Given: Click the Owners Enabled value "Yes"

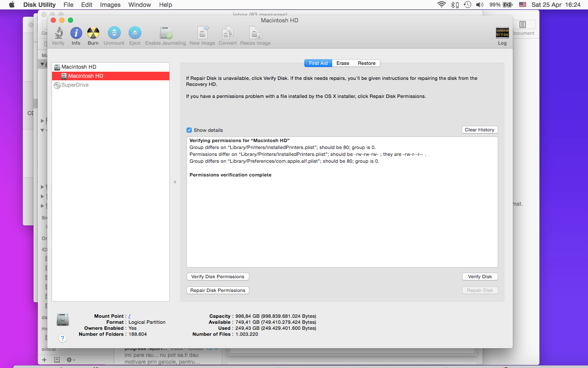Looking at the screenshot, I should click(x=132, y=328).
